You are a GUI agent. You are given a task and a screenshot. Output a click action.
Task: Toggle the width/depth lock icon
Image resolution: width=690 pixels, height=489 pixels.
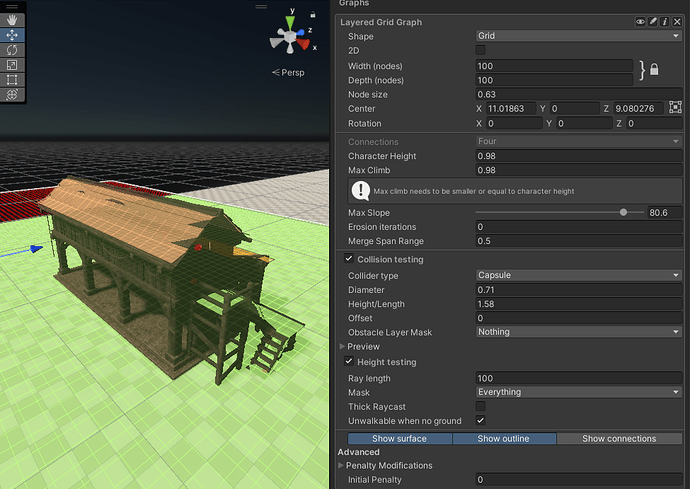(x=654, y=70)
